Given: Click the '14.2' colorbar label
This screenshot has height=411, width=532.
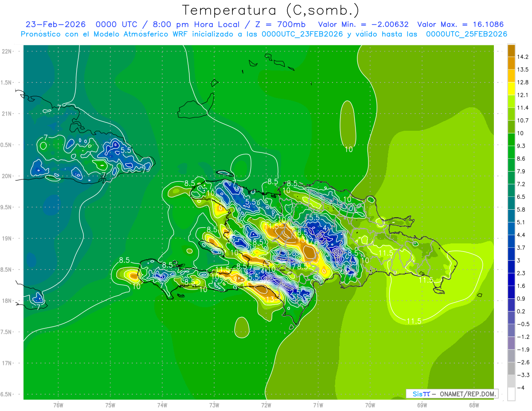Looking at the screenshot, I should click(x=522, y=57).
